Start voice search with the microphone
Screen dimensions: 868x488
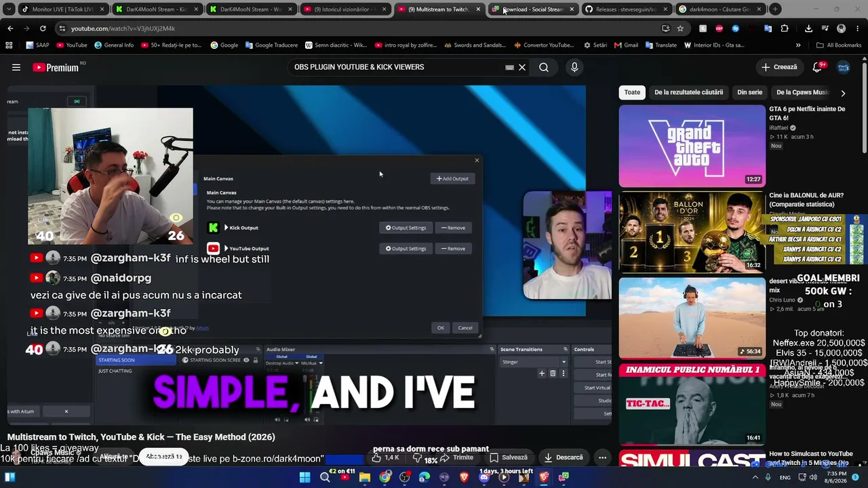(x=574, y=67)
